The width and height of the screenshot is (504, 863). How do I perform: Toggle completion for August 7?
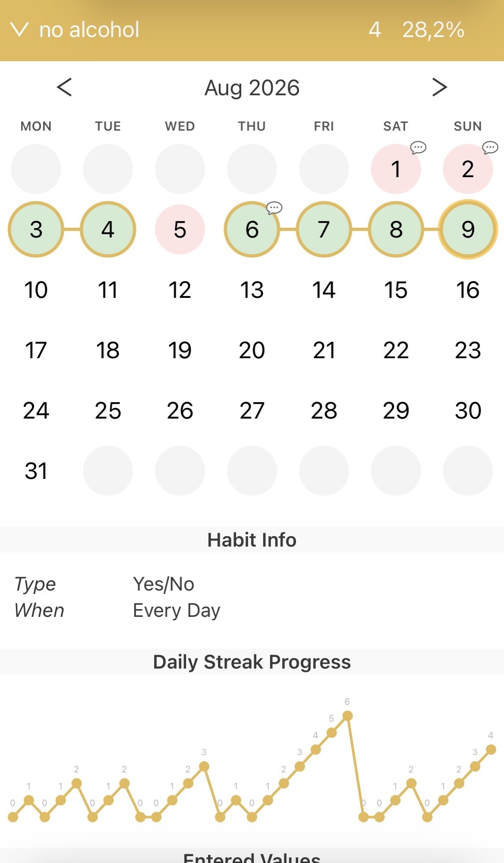(324, 229)
